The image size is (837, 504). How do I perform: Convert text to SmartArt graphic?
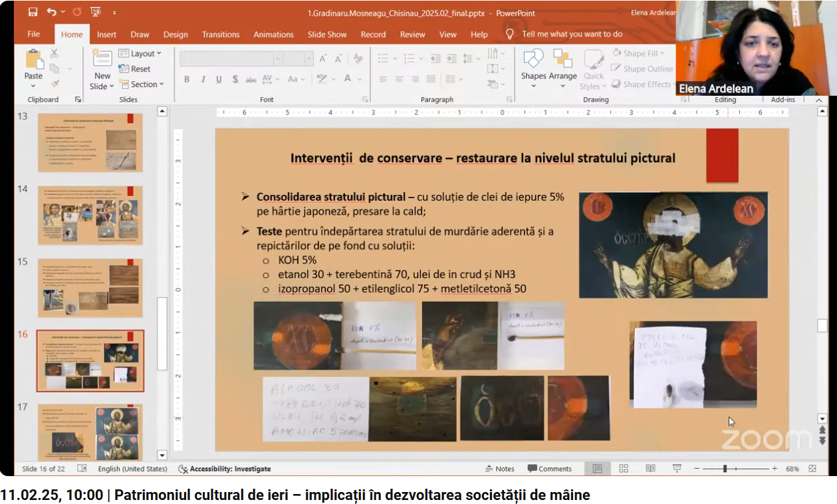(495, 84)
